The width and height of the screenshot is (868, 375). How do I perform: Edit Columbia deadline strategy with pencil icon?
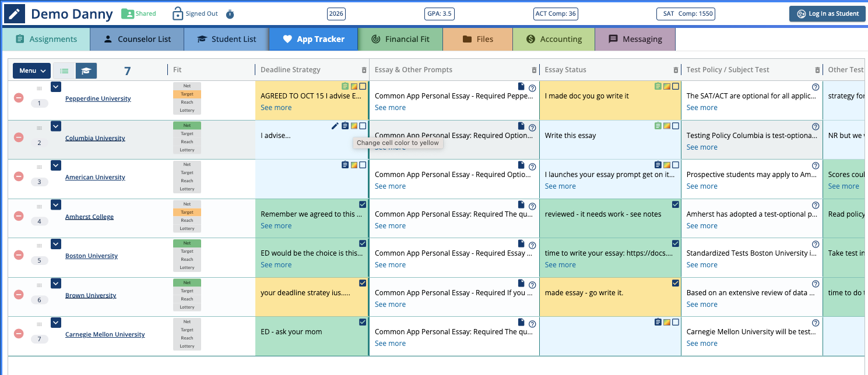point(335,126)
